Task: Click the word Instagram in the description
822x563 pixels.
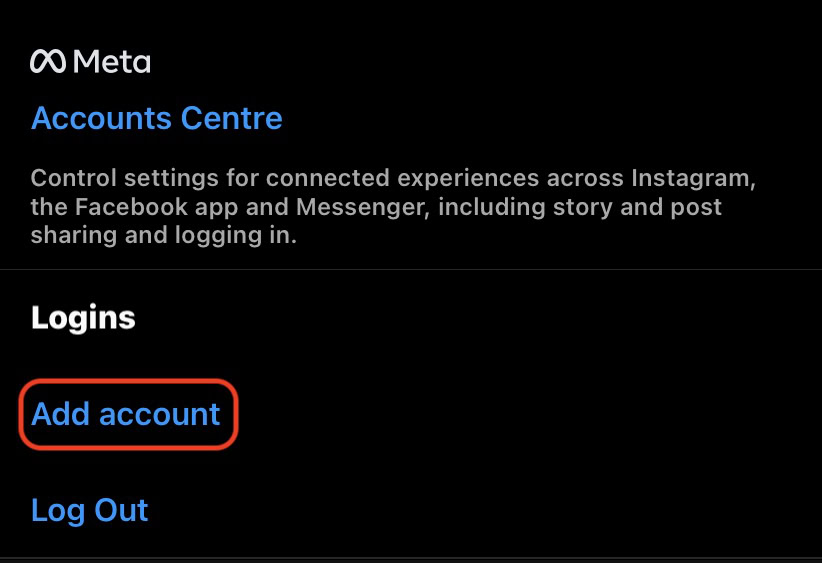Action: coord(690,179)
